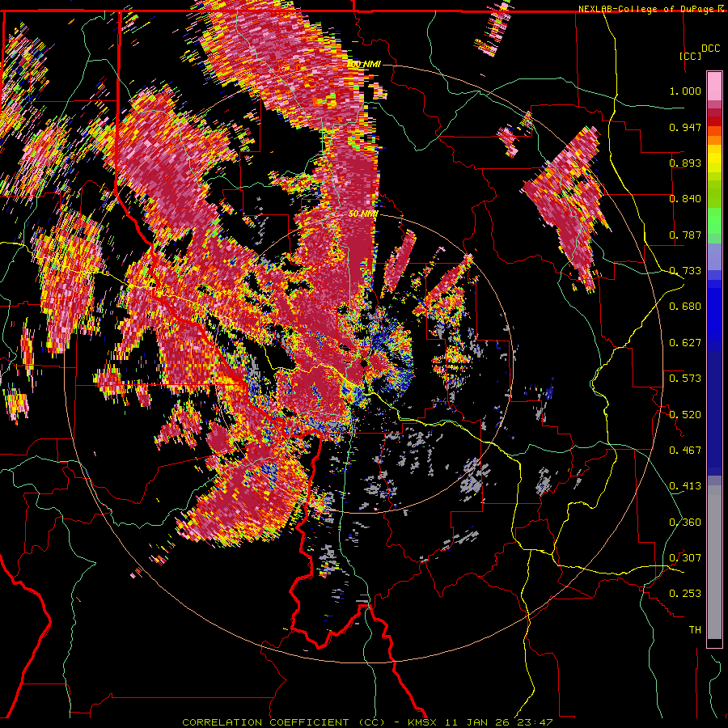Click the 0.573 color scale value
The width and height of the screenshot is (728, 728).
[685, 379]
